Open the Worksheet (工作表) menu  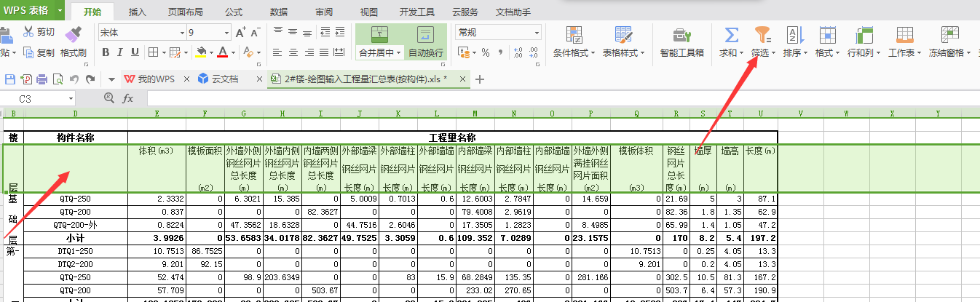coord(905,42)
